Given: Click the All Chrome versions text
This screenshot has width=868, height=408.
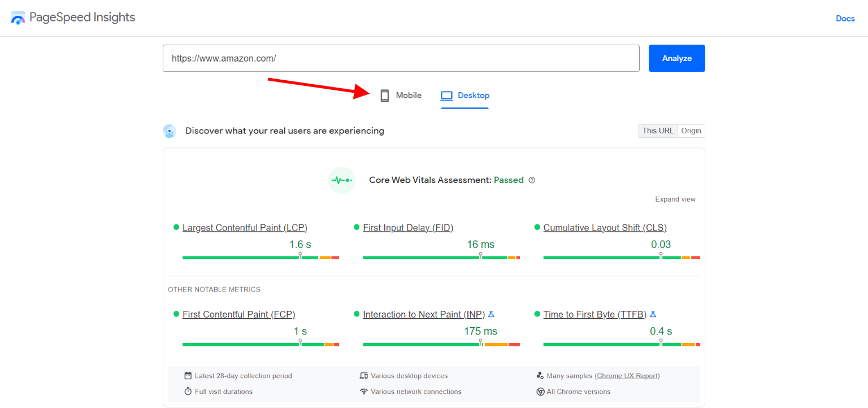Looking at the screenshot, I should coord(579,392).
